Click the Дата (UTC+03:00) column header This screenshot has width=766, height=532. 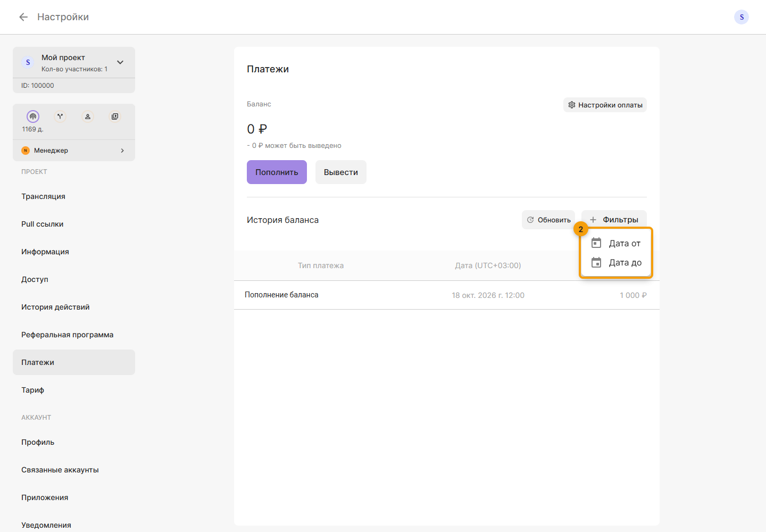pyautogui.click(x=488, y=265)
